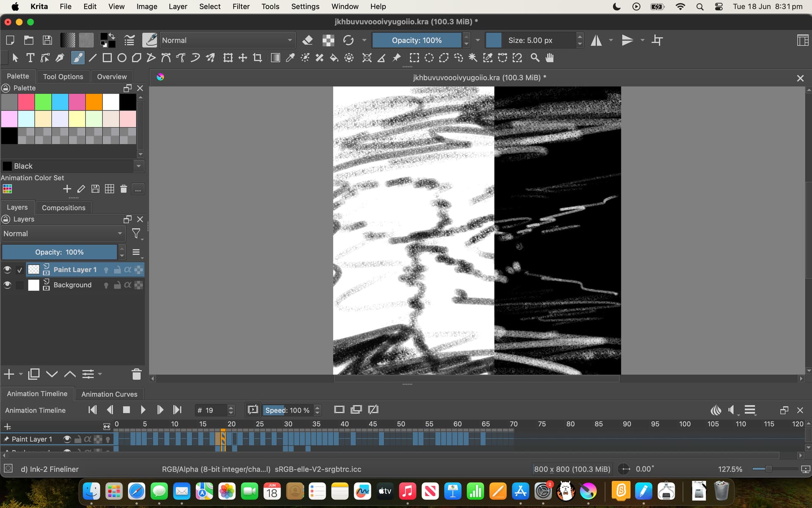
Task: Select the Ellipse shape tool
Action: click(122, 58)
